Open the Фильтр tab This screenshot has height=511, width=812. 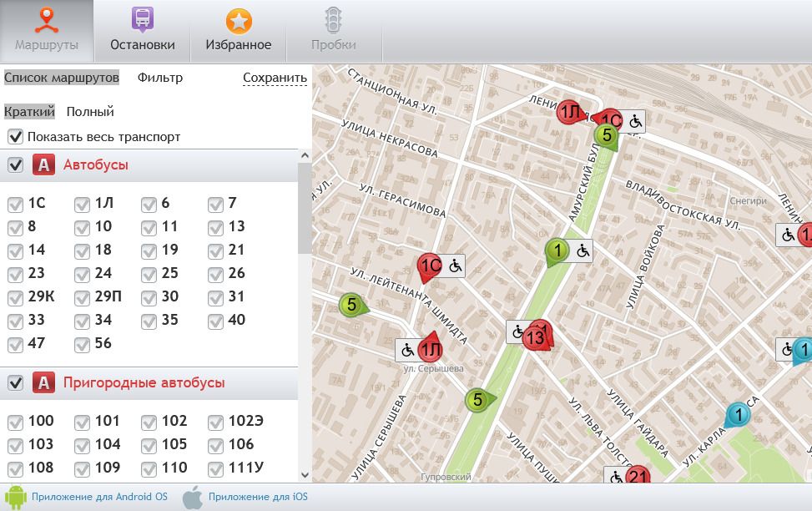160,78
